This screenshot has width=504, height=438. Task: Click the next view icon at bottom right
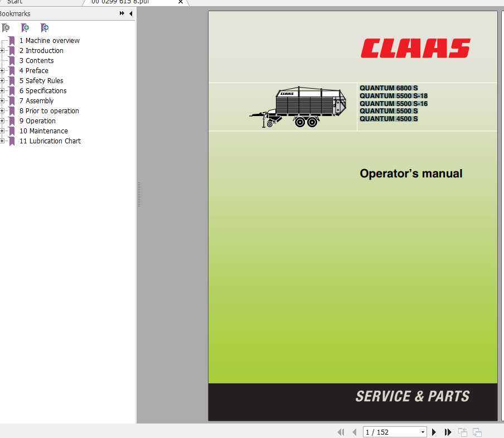[x=477, y=432]
